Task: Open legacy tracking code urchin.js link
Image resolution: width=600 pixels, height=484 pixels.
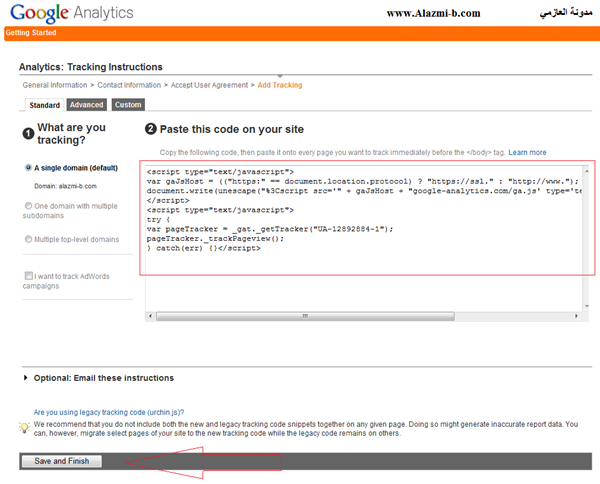Action: pyautogui.click(x=109, y=412)
